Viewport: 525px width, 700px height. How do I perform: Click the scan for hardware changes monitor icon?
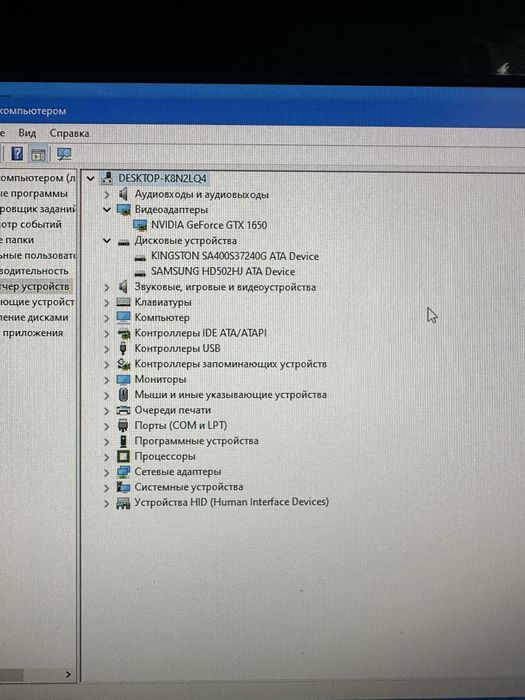click(64, 154)
